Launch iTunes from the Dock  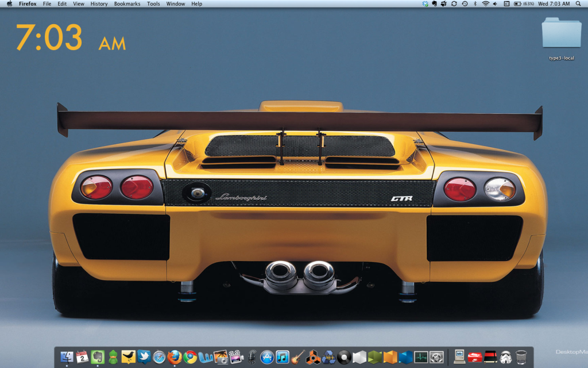(x=283, y=357)
